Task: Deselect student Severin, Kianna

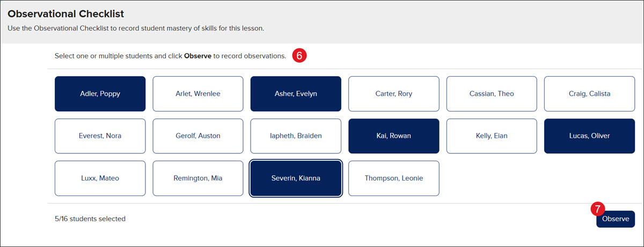Action: click(296, 178)
